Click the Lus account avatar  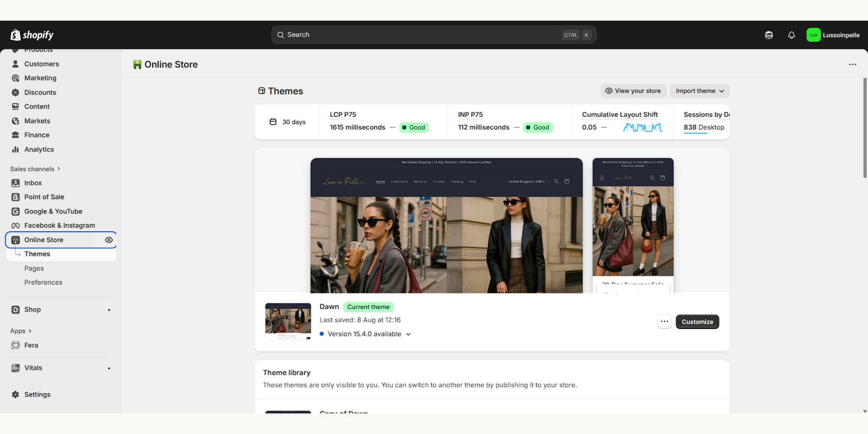tap(813, 35)
